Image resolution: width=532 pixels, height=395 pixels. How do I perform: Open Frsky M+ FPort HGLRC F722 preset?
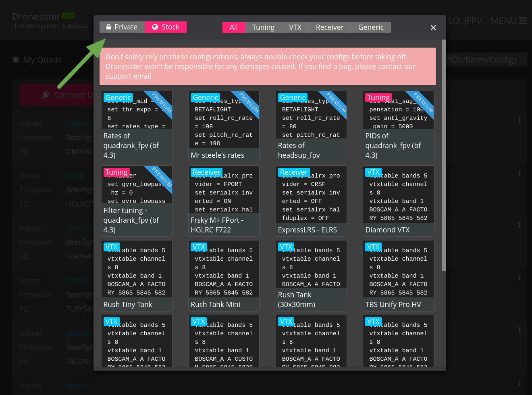(x=224, y=201)
